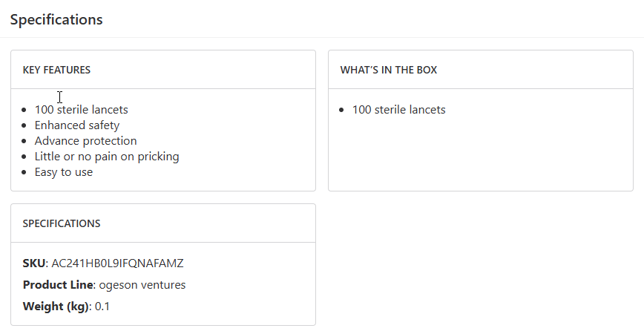Click the bold SKU label
The image size is (644, 331).
(x=34, y=263)
